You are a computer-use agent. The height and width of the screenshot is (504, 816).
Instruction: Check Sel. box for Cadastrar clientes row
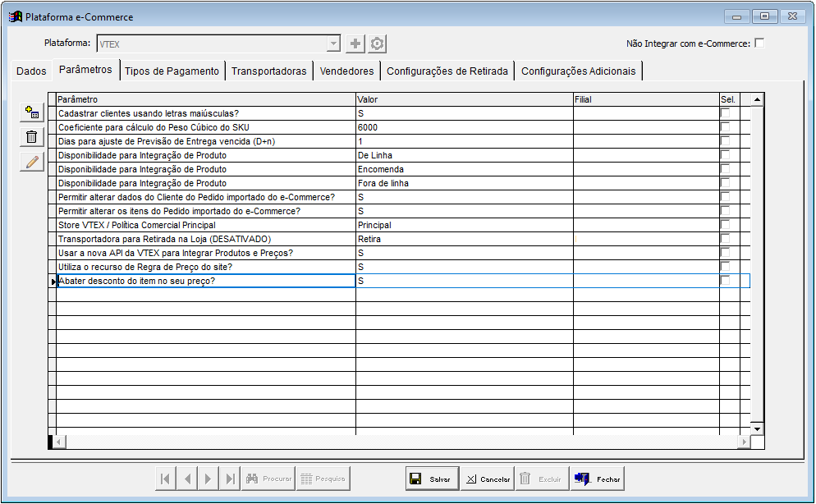(x=726, y=113)
